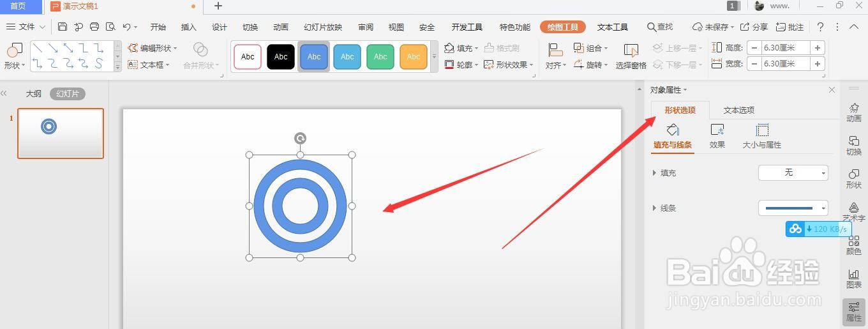This screenshot has height=329, width=868.
Task: Open the 形状 shapes gallery button
Action: coord(14,56)
